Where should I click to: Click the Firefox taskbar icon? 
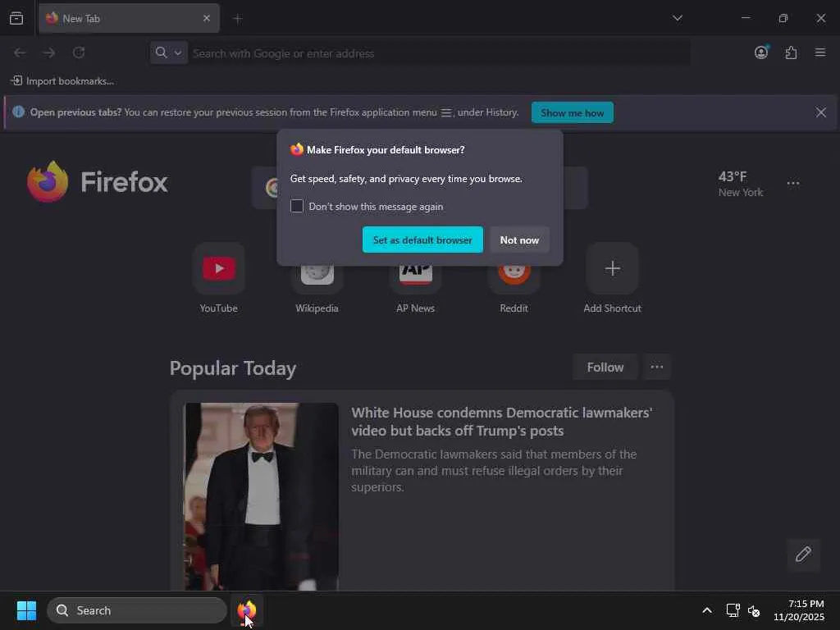(247, 609)
